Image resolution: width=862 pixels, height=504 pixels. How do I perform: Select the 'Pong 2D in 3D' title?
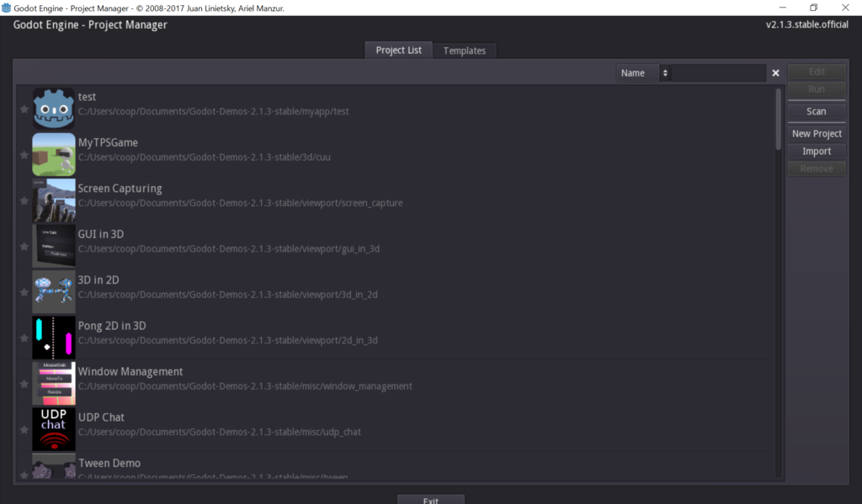point(112,326)
